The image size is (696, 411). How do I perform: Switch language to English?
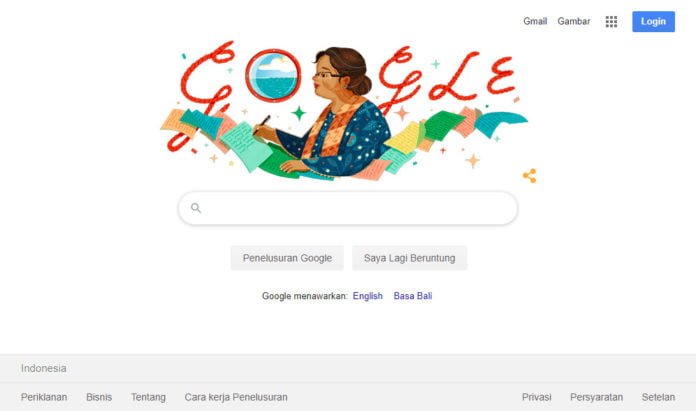tap(368, 296)
